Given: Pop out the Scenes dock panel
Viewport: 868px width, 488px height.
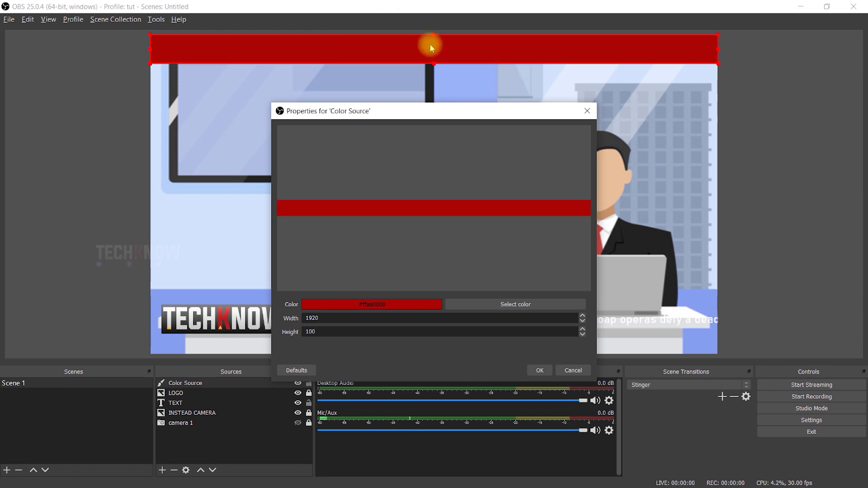Looking at the screenshot, I should pyautogui.click(x=149, y=371).
